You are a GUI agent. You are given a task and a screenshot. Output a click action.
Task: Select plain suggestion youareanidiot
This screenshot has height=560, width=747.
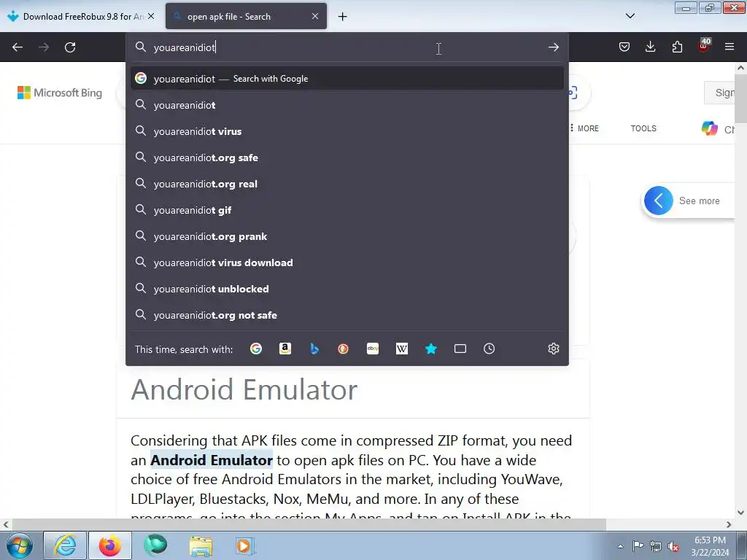tap(347, 105)
